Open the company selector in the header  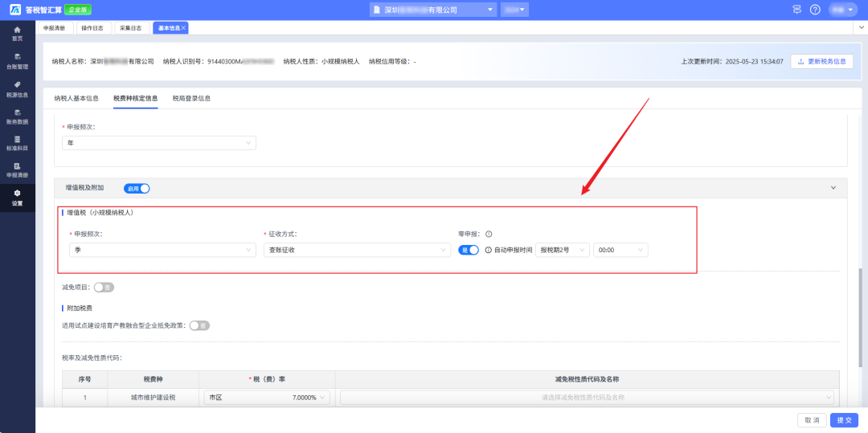click(x=433, y=10)
